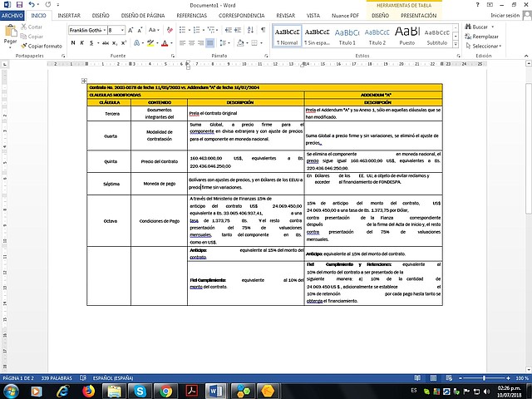532x399 pixels.
Task: Open Firefox from taskbar
Action: 89,392
